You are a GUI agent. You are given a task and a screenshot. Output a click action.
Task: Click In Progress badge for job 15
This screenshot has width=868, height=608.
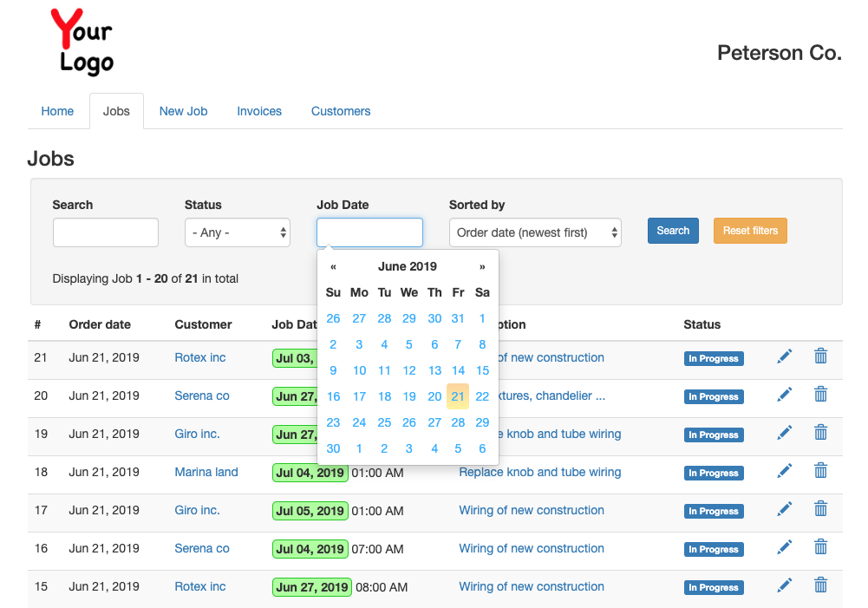714,588
